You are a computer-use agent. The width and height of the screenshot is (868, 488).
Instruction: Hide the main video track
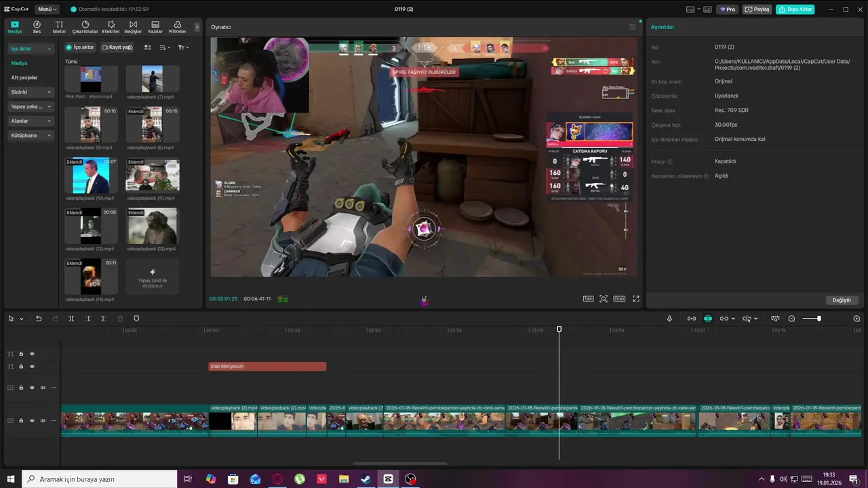[x=32, y=421]
